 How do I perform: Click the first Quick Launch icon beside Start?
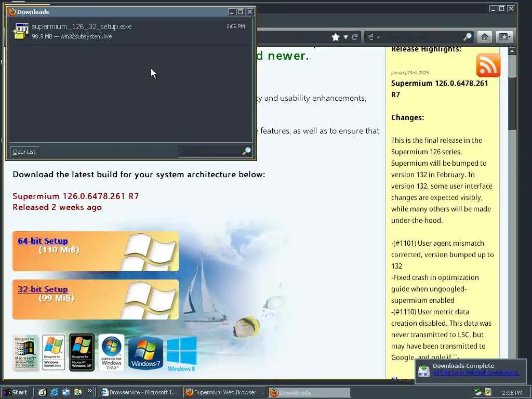42,392
